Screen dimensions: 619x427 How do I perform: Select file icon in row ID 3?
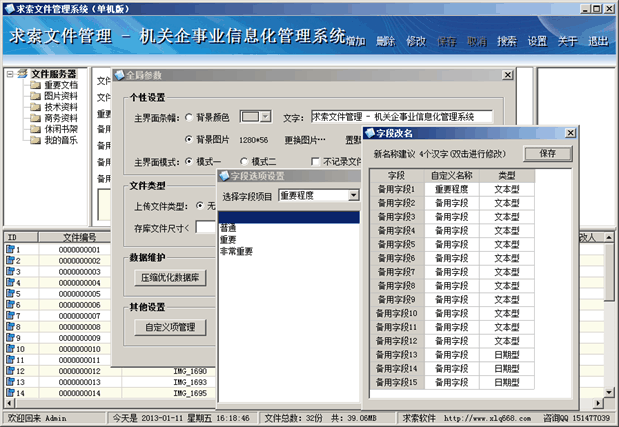(x=10, y=272)
